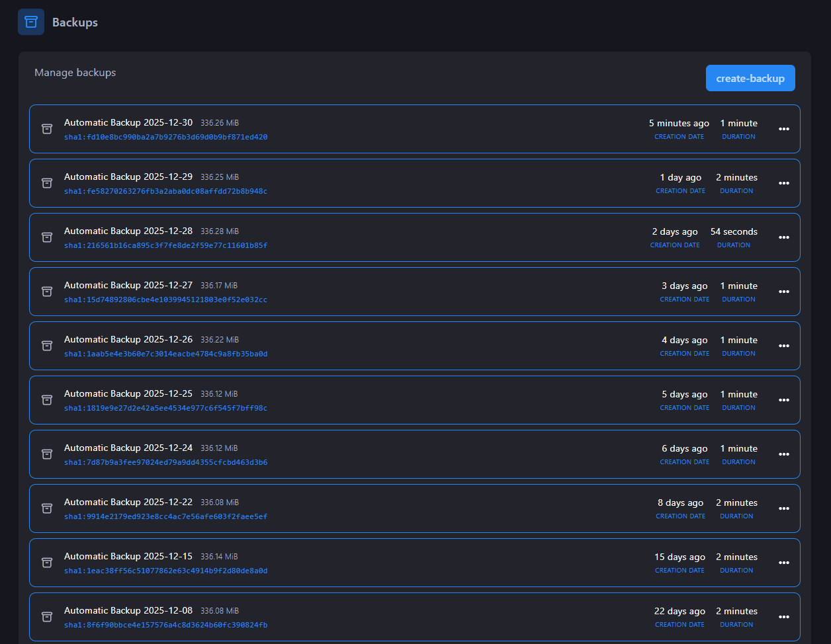Open the options menu for the 2025-12-24 backup

pos(784,454)
